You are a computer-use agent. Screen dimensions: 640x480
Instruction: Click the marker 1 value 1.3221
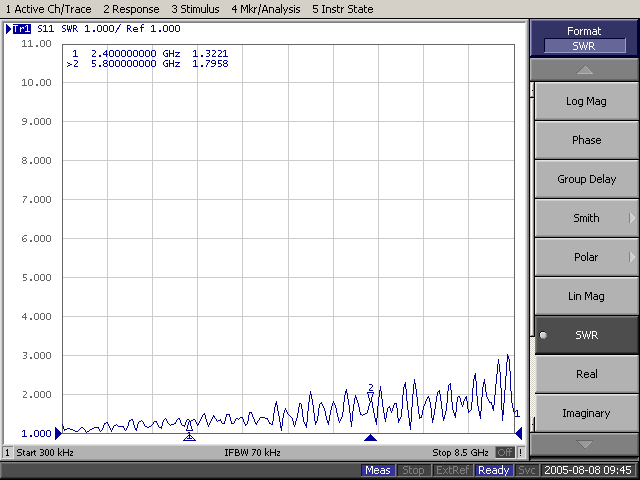[210, 53]
